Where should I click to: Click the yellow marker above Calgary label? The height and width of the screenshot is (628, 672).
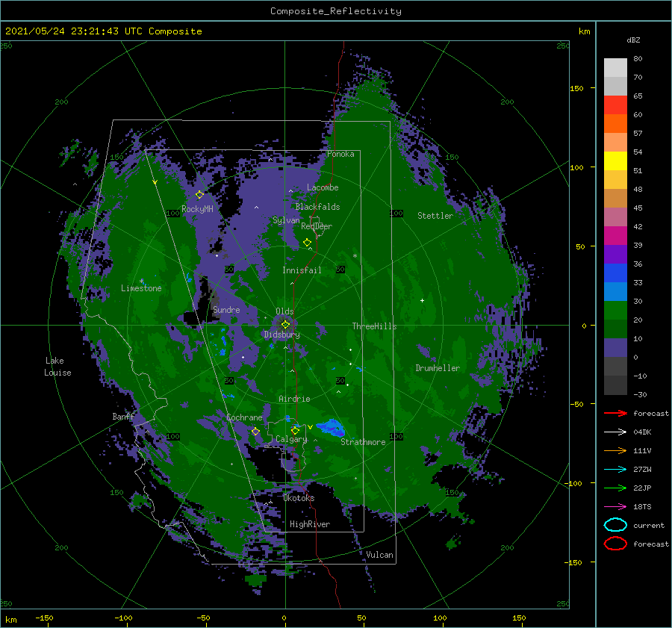pyautogui.click(x=295, y=430)
